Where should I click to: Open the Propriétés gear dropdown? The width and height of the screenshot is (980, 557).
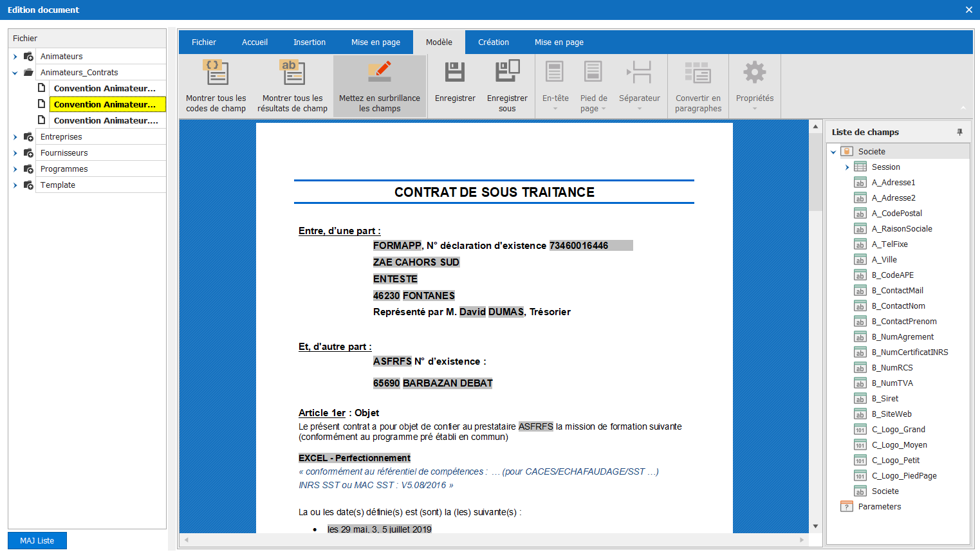755,86
